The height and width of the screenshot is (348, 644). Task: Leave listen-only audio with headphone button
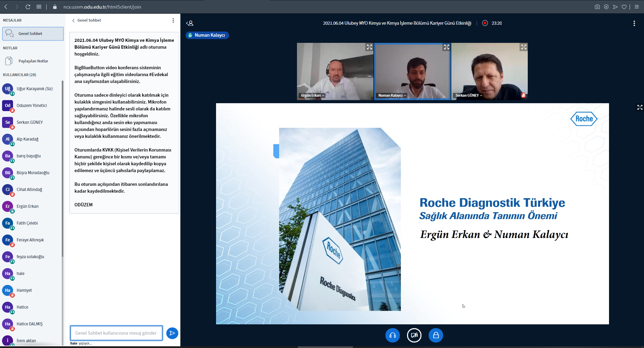(x=393, y=335)
